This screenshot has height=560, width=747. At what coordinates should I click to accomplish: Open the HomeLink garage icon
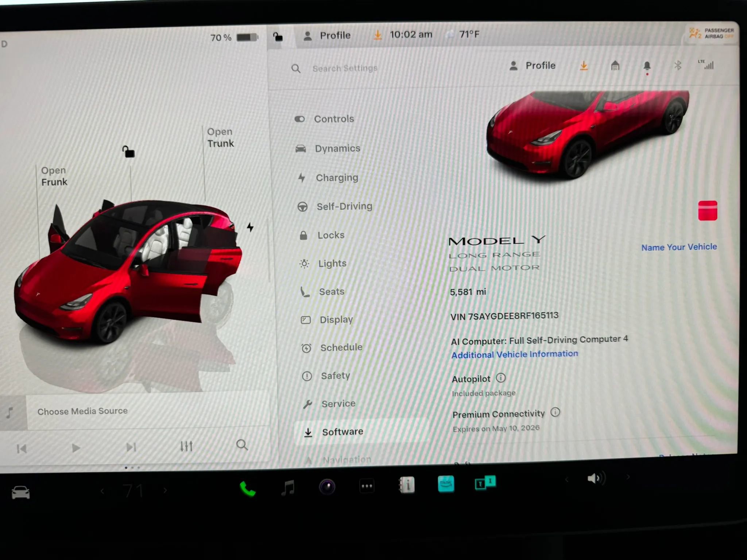[615, 66]
